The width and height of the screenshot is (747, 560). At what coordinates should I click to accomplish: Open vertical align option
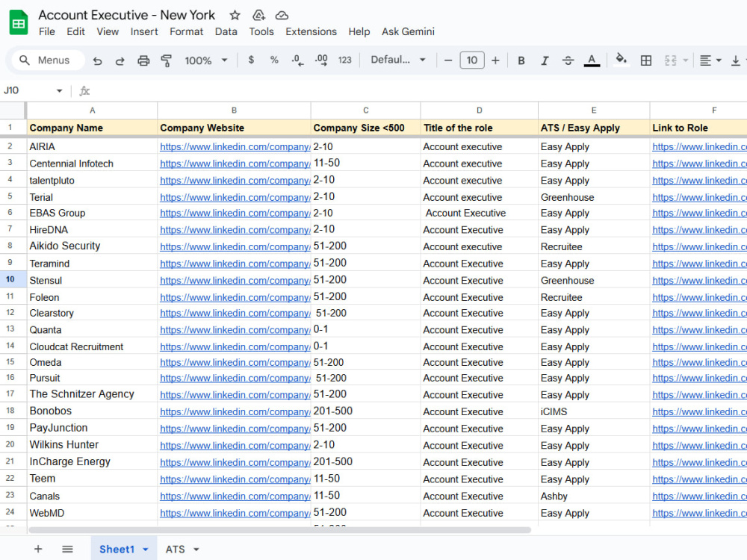click(736, 60)
